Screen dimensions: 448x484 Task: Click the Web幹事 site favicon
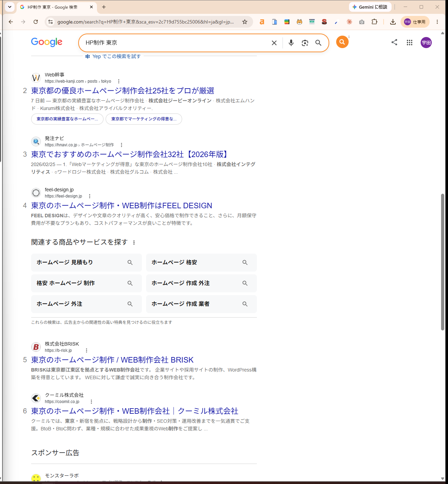[36, 78]
